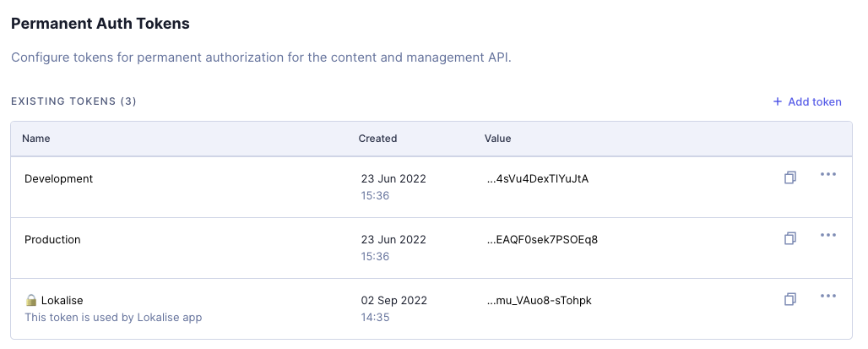Click the Value column header
868x349 pixels.
click(x=497, y=139)
